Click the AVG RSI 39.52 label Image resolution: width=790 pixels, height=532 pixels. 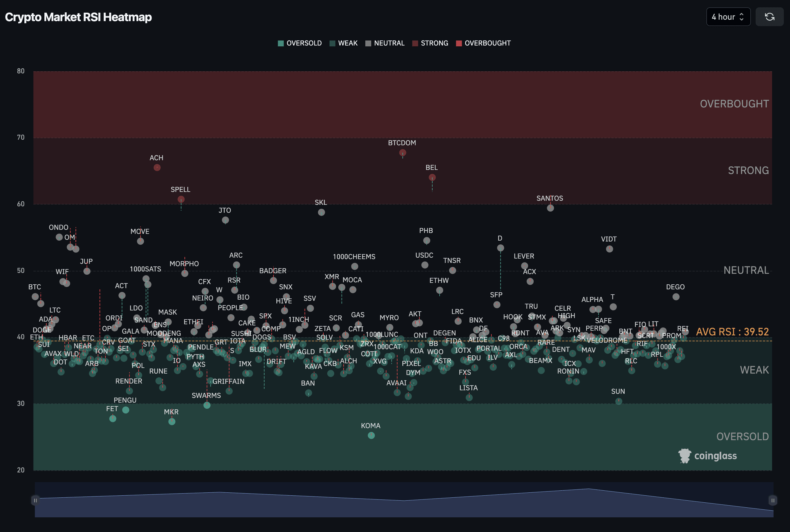tap(732, 332)
